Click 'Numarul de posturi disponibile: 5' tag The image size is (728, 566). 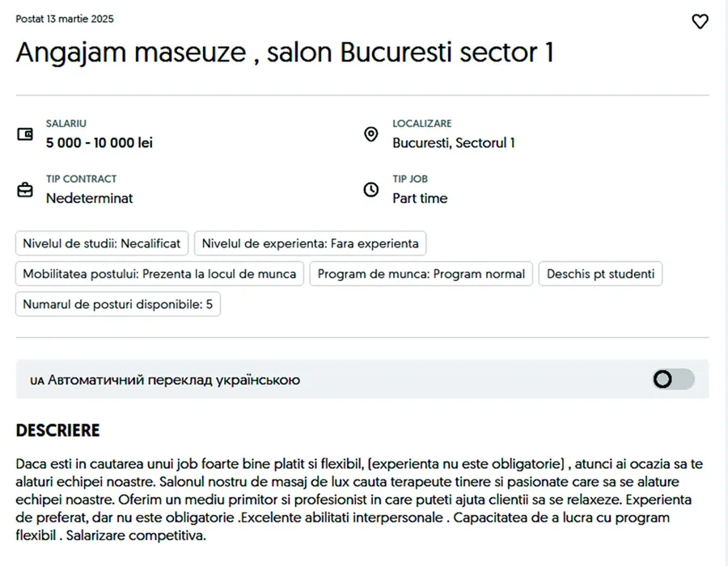117,305
